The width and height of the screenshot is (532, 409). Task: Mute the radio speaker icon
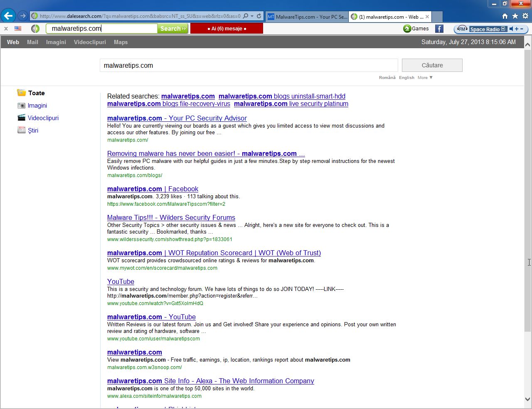tap(511, 29)
